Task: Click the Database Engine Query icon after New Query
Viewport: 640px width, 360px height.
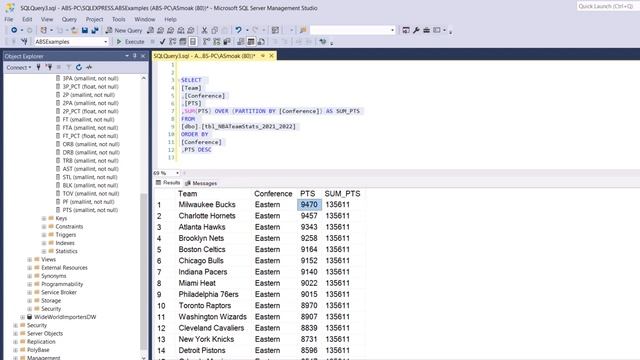Action: [x=151, y=30]
